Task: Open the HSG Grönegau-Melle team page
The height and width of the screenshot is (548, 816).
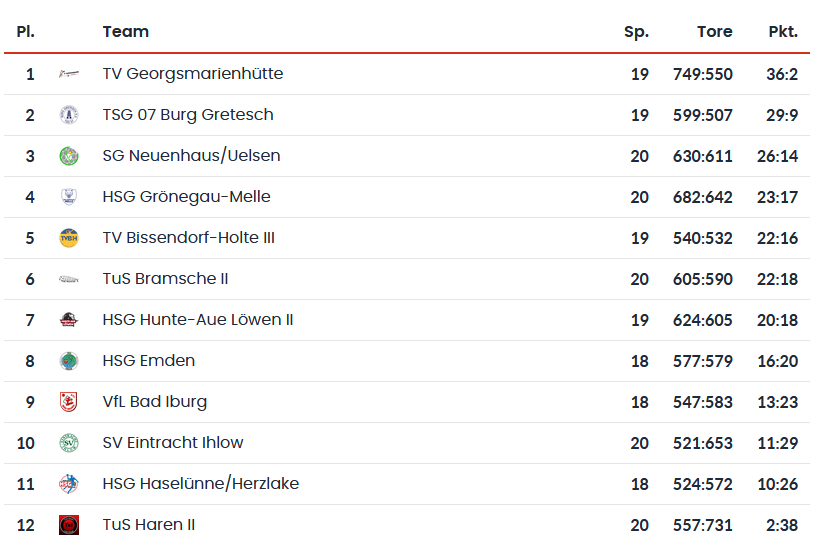Action: tap(186, 197)
